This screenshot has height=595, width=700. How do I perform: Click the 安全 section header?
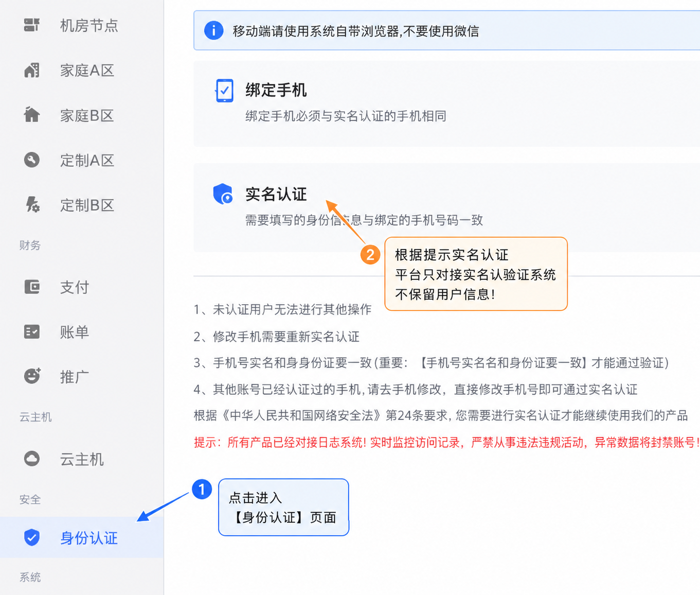tap(30, 499)
